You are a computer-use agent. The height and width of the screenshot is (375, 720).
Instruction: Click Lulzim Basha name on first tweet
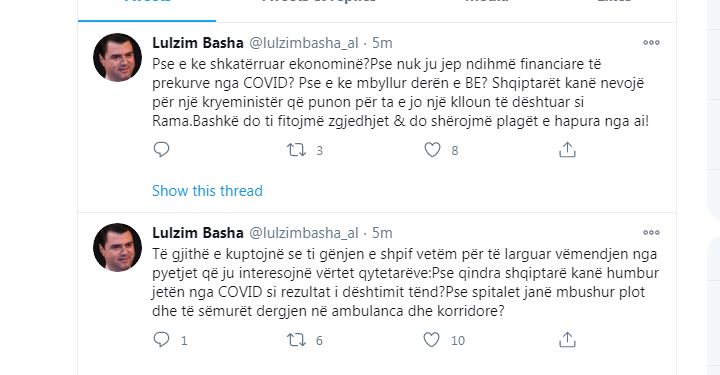197,43
